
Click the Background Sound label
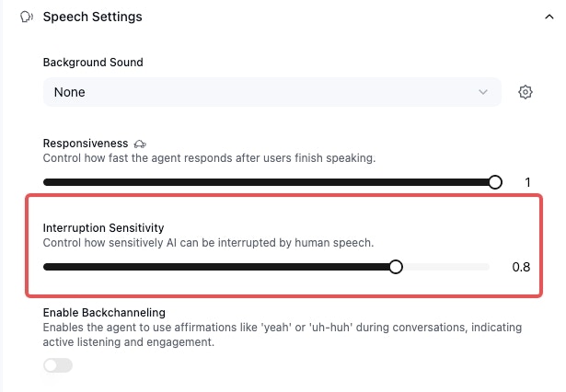93,62
